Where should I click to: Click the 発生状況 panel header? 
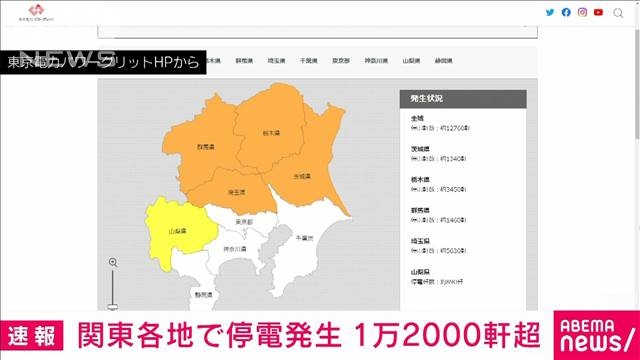tap(463, 99)
